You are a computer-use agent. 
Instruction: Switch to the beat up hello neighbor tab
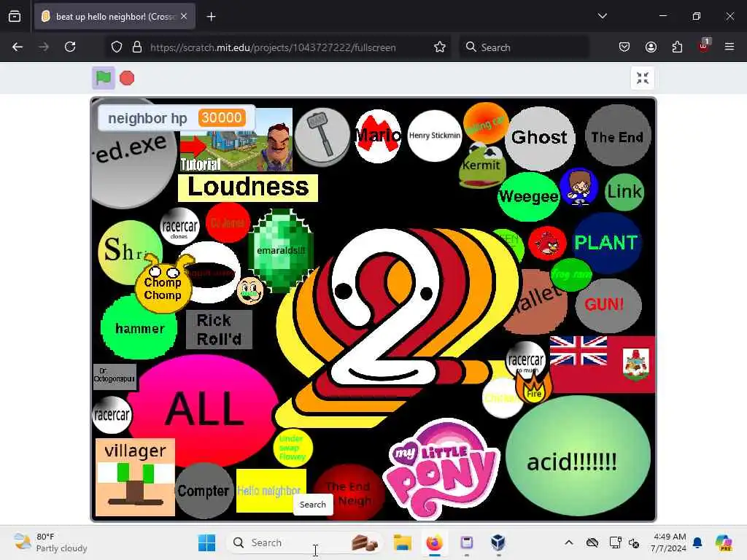coord(115,17)
